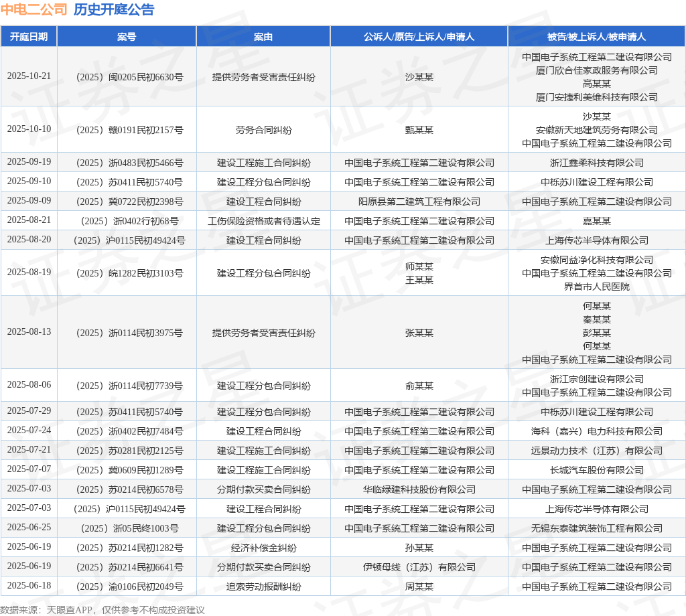Click plaintiff 沙某某 in the first row
Screen dimensions: 686x616
coord(419,77)
